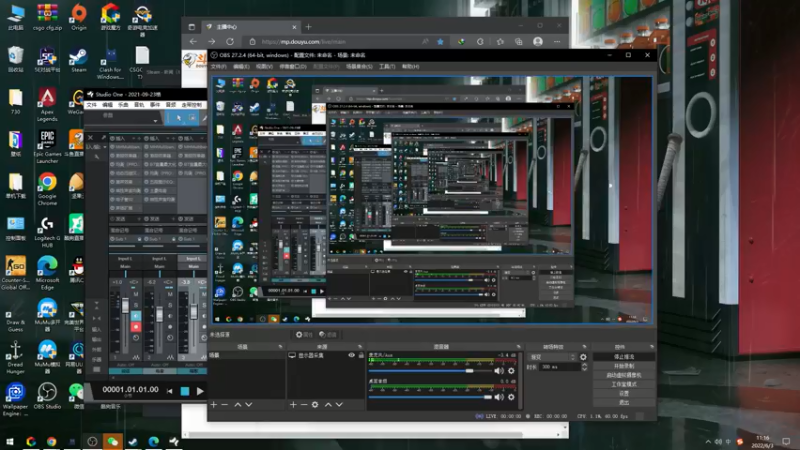Open the Tools menu in OBS
This screenshot has height=450, width=800.
387,67
